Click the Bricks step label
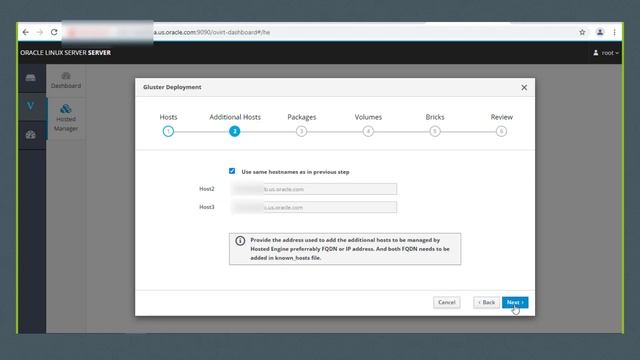The width and height of the screenshot is (640, 360). tap(435, 117)
